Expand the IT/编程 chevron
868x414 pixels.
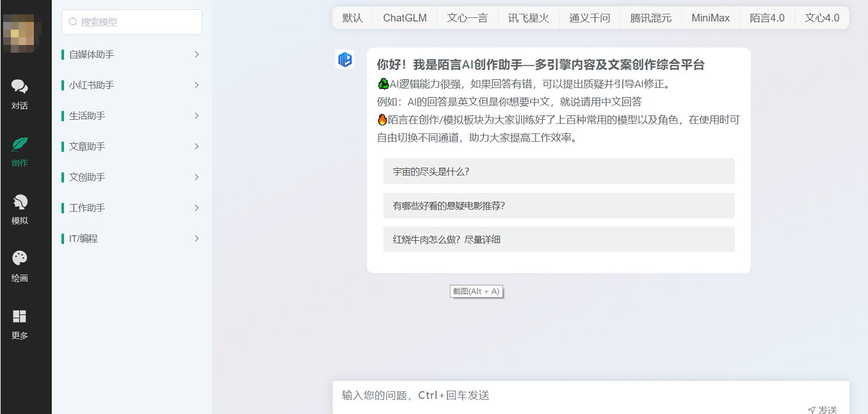pyautogui.click(x=197, y=238)
